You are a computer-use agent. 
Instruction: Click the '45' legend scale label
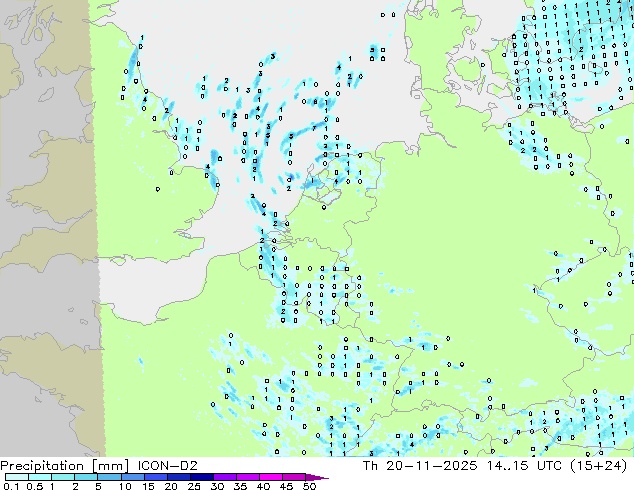pos(286,486)
